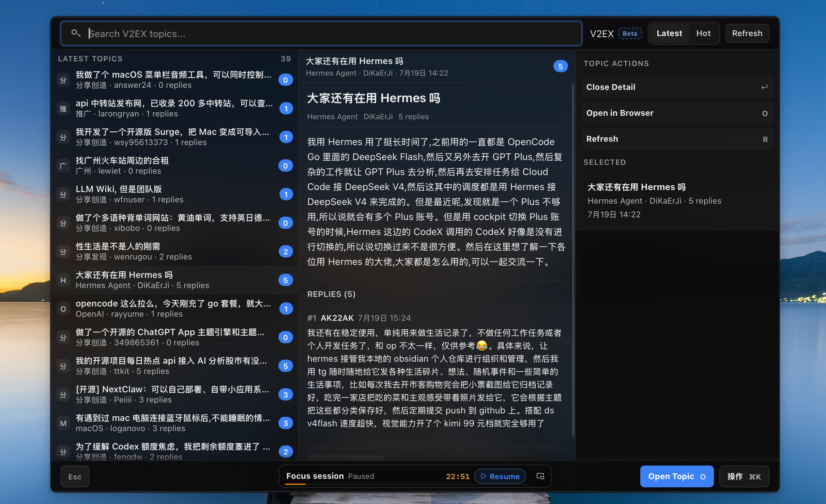826x504 pixels.
Task: Click the Esc button
Action: (75, 477)
